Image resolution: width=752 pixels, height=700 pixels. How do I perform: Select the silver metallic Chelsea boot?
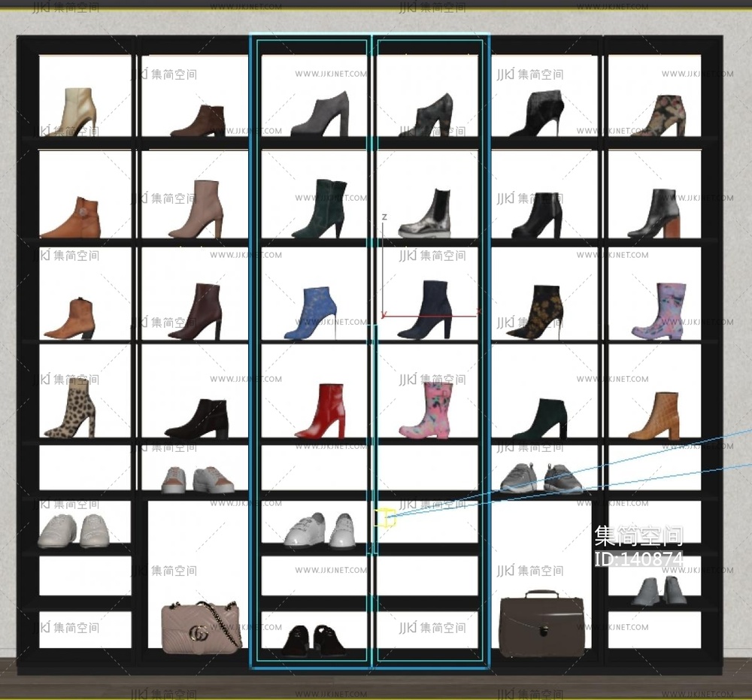426,214
